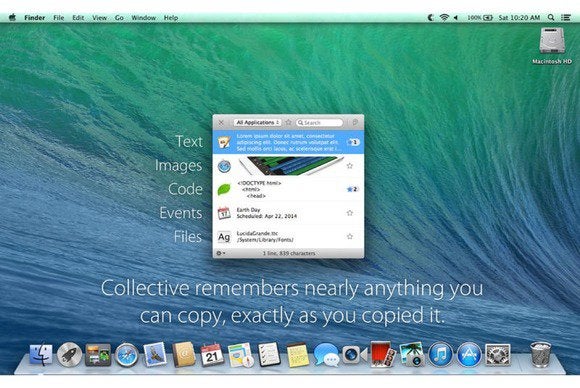Viewport: 580px width, 388px height.
Task: Open Macintosh HD drive on desktop
Action: pos(552,46)
